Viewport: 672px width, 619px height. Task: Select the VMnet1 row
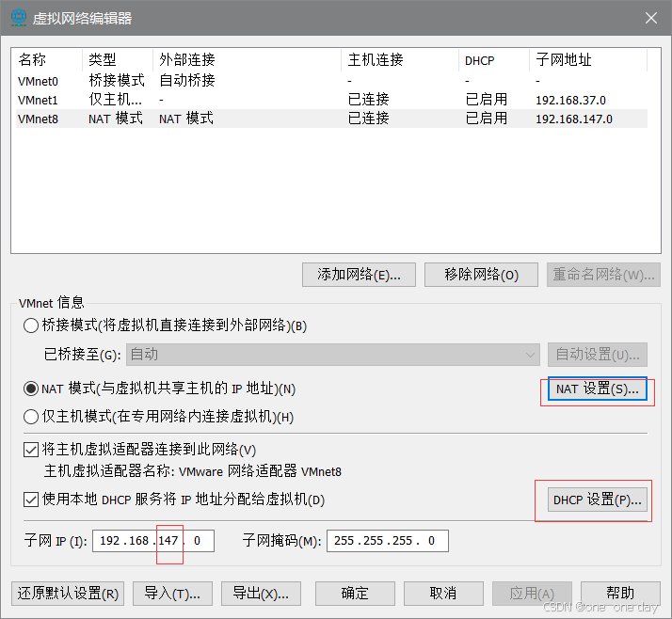tap(331, 100)
